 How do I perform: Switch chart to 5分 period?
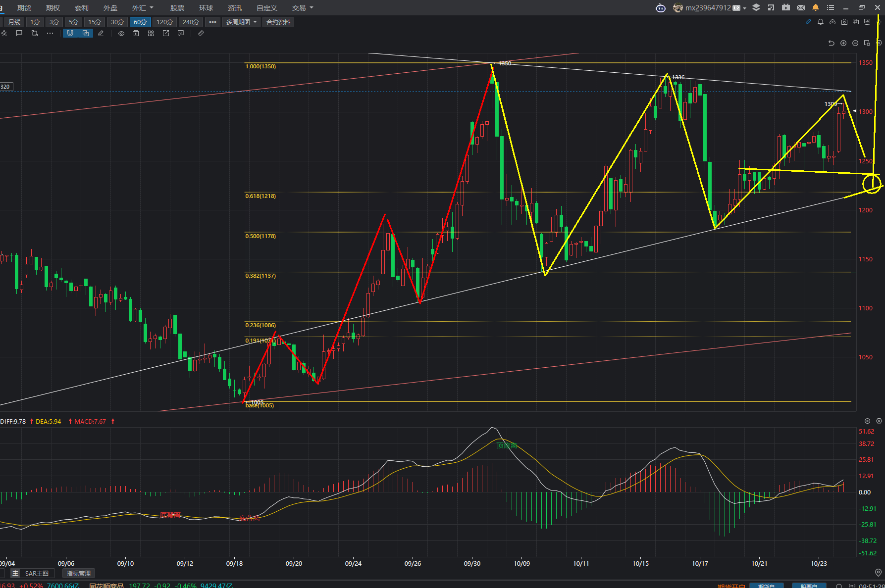click(x=73, y=22)
